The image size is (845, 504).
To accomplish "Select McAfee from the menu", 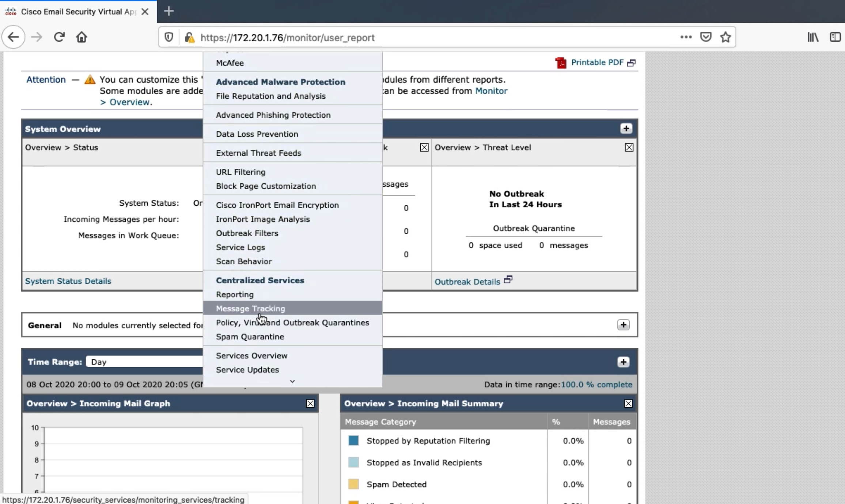I will click(293, 63).
